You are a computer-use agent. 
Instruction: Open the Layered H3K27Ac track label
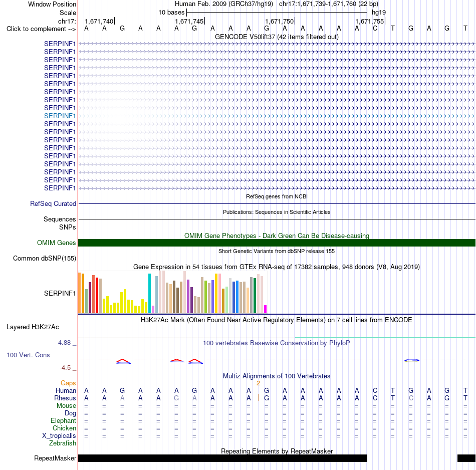click(x=33, y=327)
